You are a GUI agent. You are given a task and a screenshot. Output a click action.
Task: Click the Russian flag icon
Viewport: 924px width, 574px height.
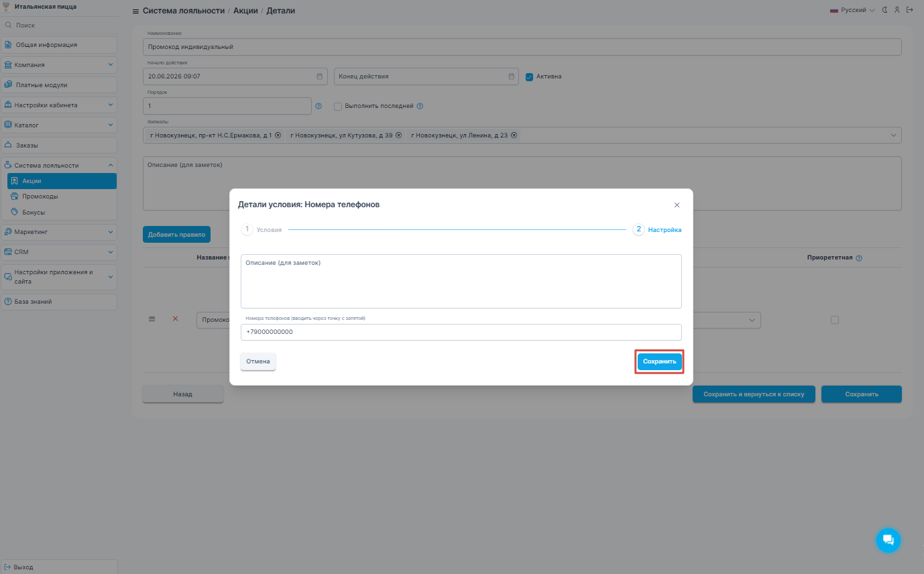coord(834,10)
